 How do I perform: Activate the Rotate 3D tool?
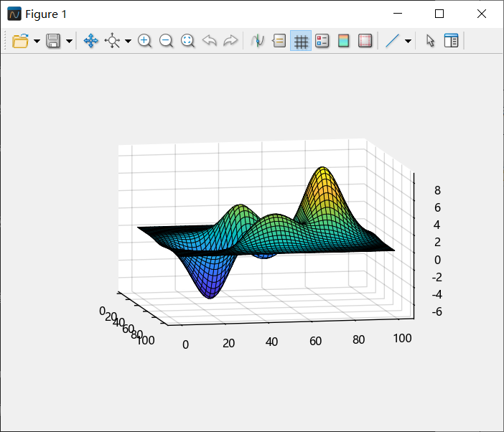[x=113, y=41]
